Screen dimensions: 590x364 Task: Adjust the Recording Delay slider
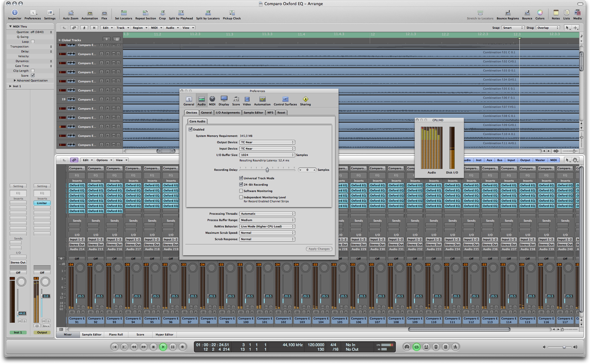267,169
